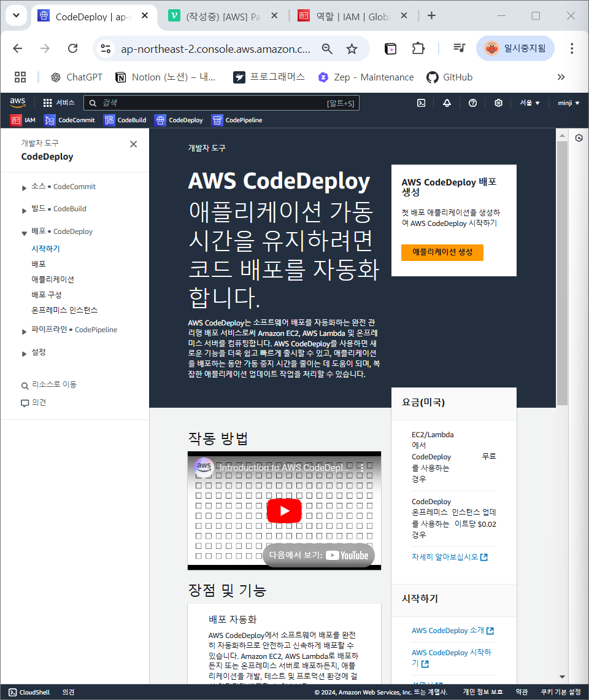Image resolution: width=589 pixels, height=700 pixels.
Task: Open CloudShell terminal icon in top bar
Action: tap(422, 103)
